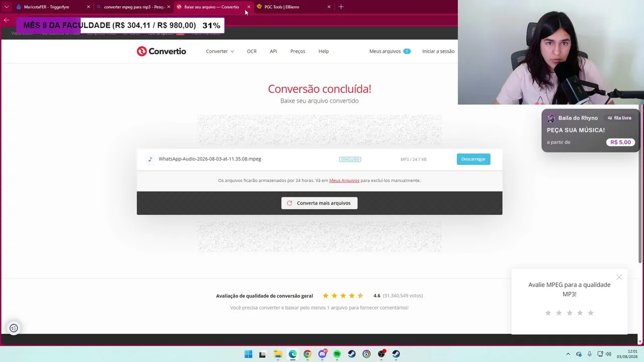The width and height of the screenshot is (644, 362).
Task: Open Spotify from the taskbar
Action: [x=337, y=354]
